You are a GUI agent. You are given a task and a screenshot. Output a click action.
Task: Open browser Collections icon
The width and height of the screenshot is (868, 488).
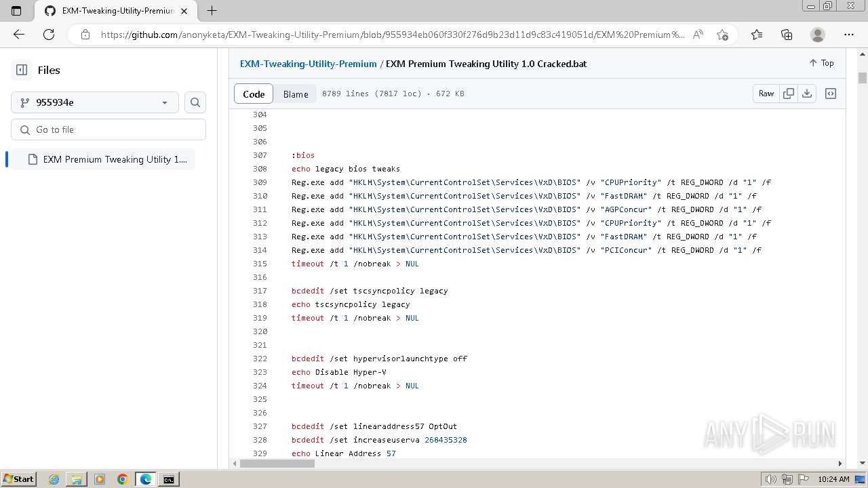click(787, 35)
